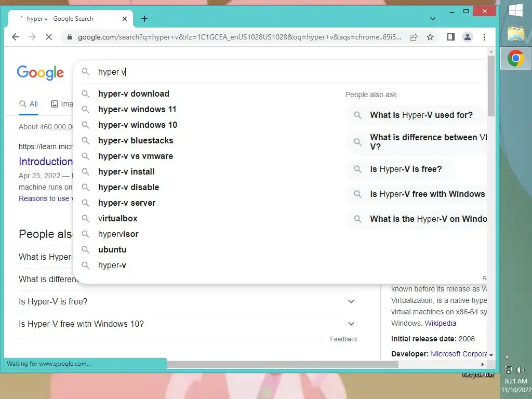
Task: Open site lock info in address bar
Action: coord(70,37)
